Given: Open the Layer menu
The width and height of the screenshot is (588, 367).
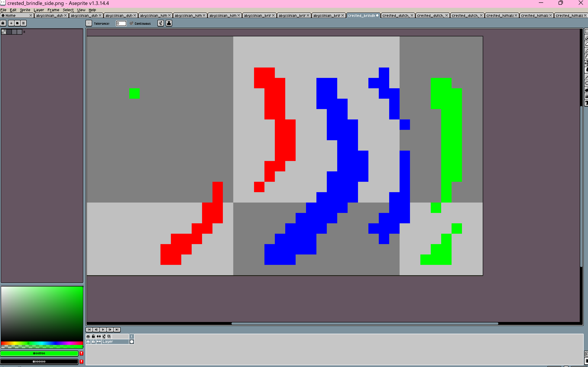Looking at the screenshot, I should point(39,10).
